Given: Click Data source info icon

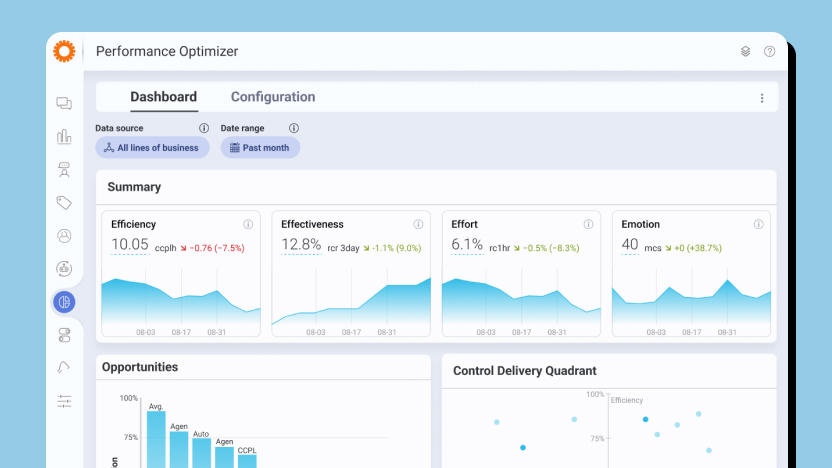Looking at the screenshot, I should 204,128.
